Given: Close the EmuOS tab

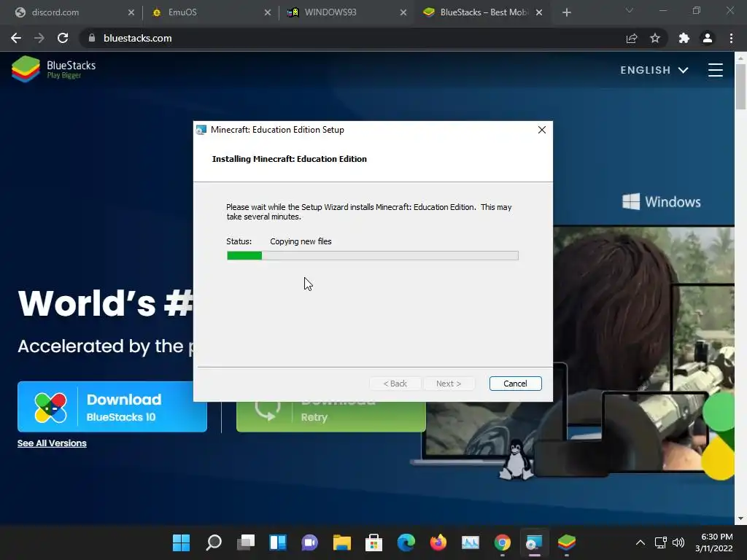Looking at the screenshot, I should pos(267,12).
